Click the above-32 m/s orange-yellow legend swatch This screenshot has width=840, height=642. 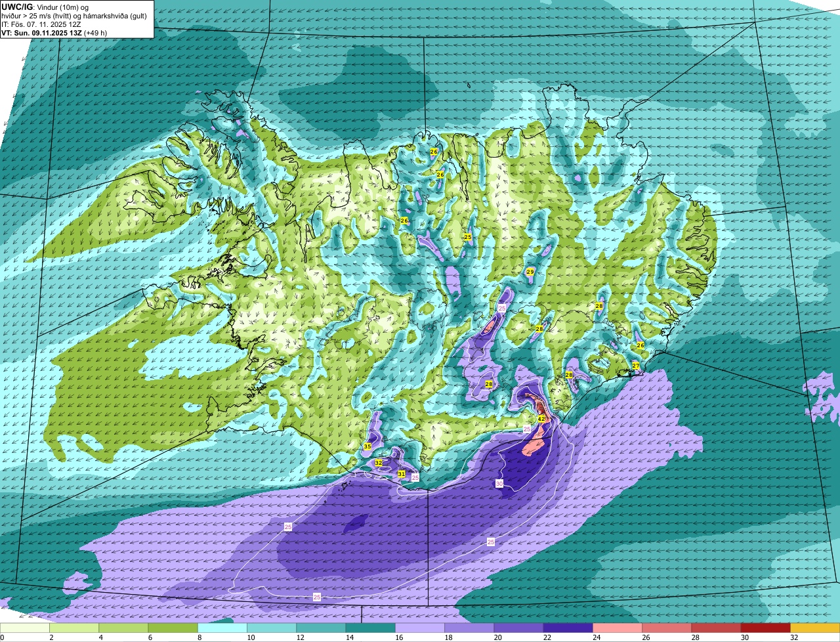(815, 628)
